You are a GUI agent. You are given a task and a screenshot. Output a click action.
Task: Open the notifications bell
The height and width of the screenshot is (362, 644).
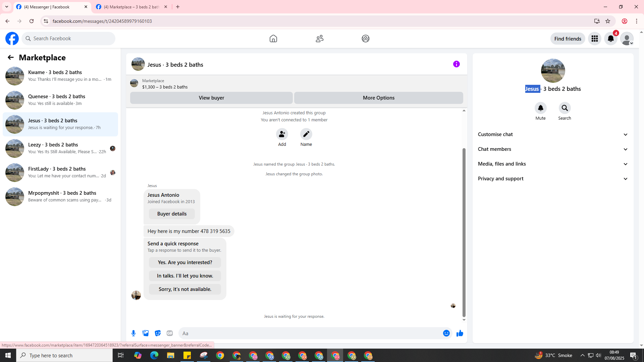(x=611, y=39)
